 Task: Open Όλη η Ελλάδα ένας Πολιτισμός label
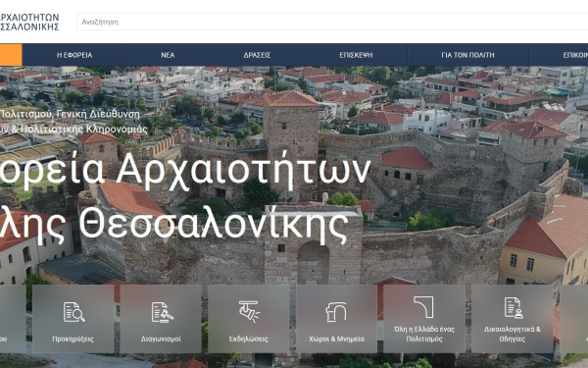click(424, 334)
